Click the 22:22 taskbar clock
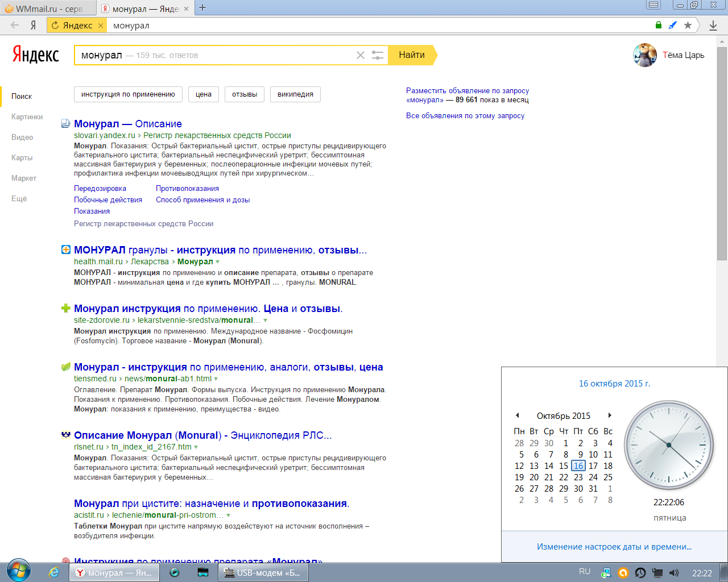728x582 pixels. pos(702,573)
